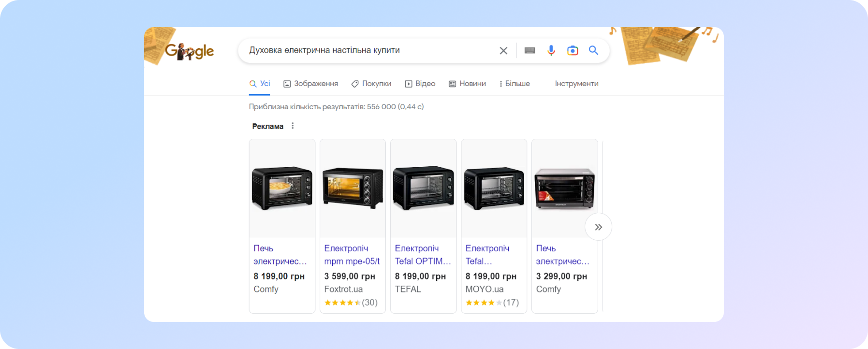
Task: Expand the Більше menu
Action: coord(515,84)
